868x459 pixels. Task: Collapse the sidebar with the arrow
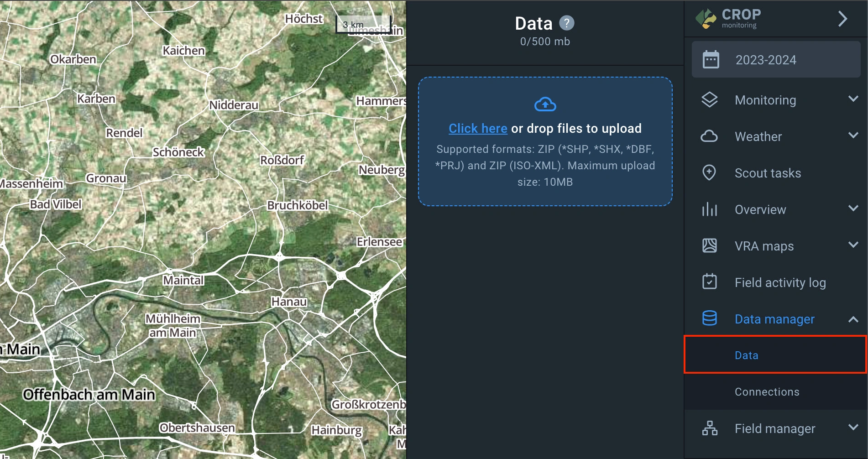(x=842, y=19)
